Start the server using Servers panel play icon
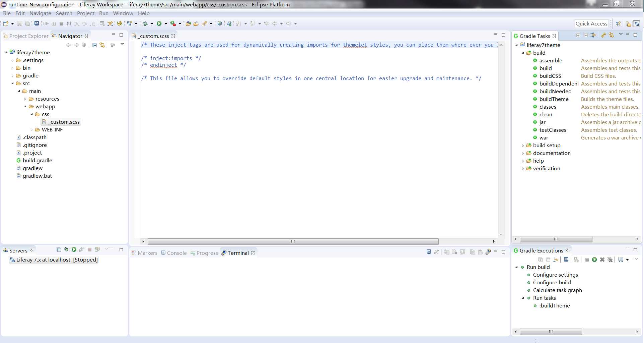This screenshot has height=343, width=644. [74, 249]
